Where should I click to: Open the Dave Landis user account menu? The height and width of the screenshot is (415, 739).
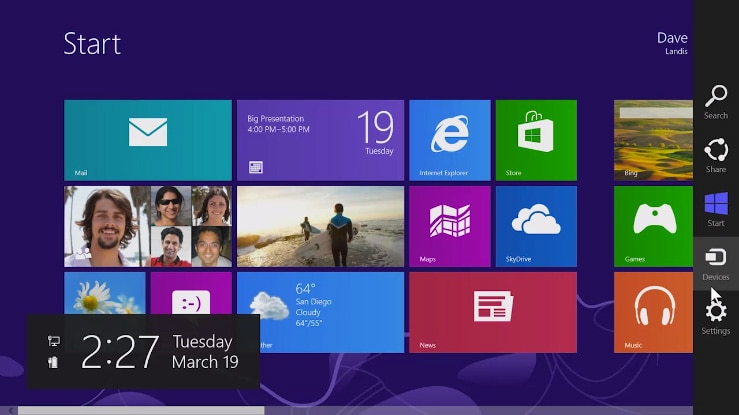click(x=672, y=43)
